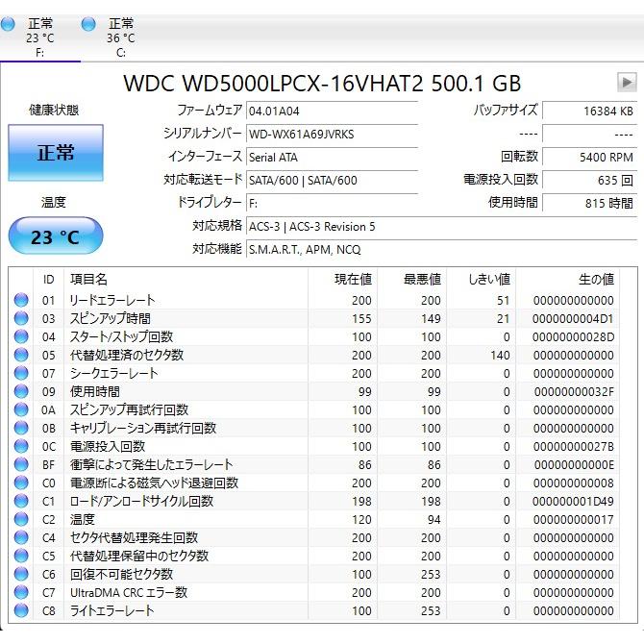This screenshot has height=644, width=644.
Task: Click the 最悪値 column header
Action: (x=412, y=280)
